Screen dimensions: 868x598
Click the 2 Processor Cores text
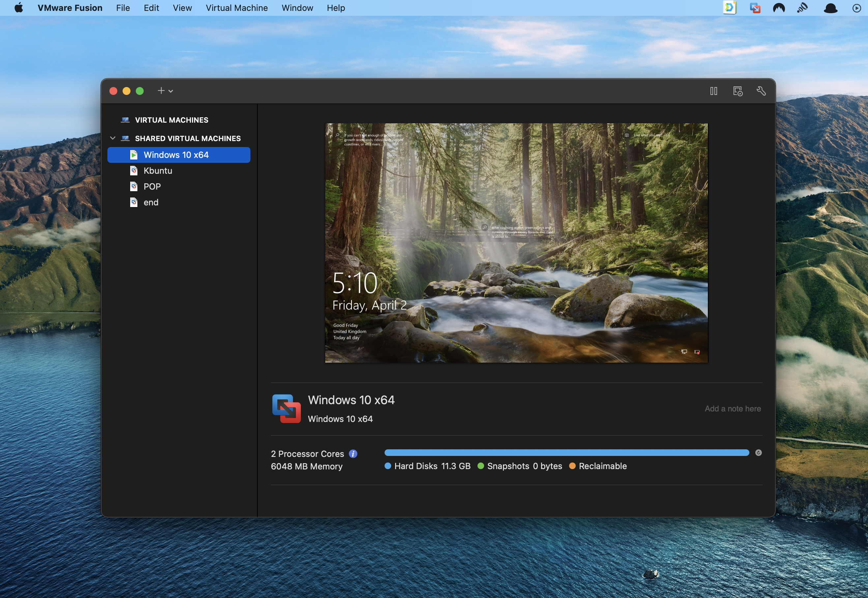tap(307, 454)
